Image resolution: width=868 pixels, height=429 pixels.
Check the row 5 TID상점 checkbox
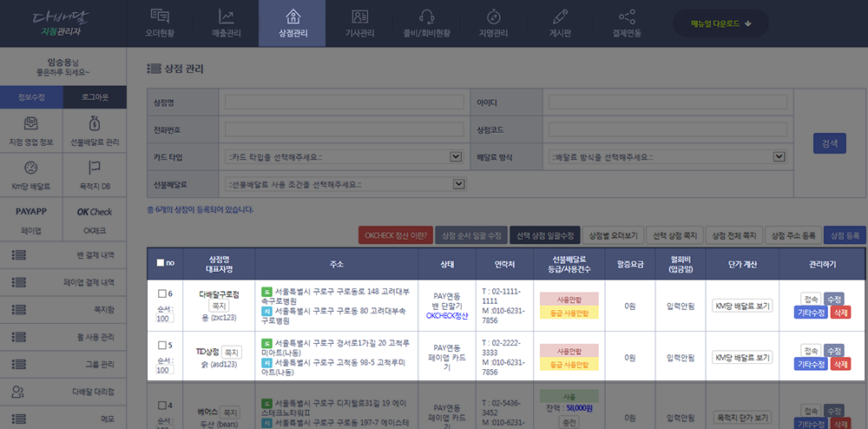[x=162, y=346]
